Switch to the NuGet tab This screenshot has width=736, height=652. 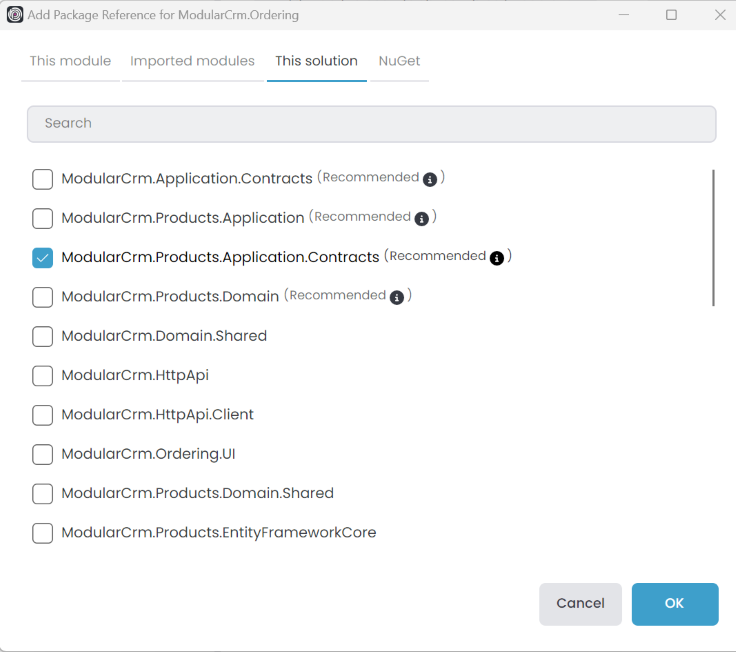[399, 61]
